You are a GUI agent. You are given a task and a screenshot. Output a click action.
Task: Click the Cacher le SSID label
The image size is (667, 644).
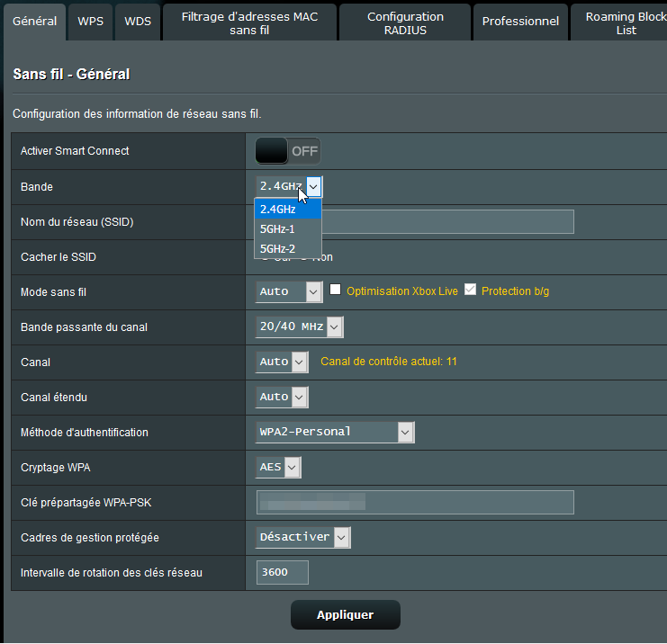59,257
